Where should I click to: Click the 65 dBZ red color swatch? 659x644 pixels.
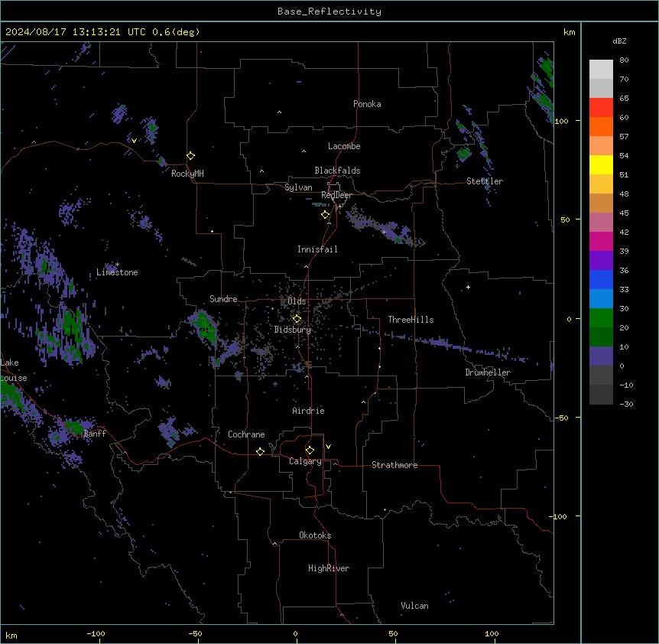pos(601,107)
